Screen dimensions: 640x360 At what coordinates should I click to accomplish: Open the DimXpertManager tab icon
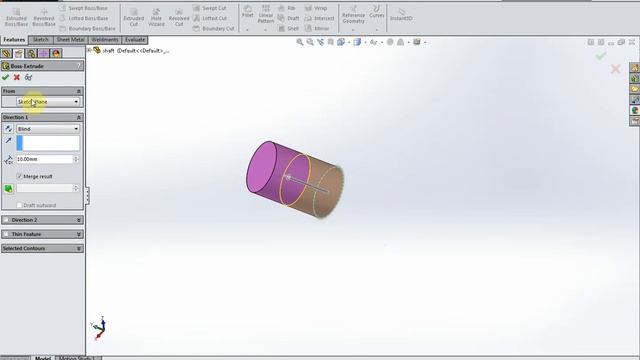[44, 53]
